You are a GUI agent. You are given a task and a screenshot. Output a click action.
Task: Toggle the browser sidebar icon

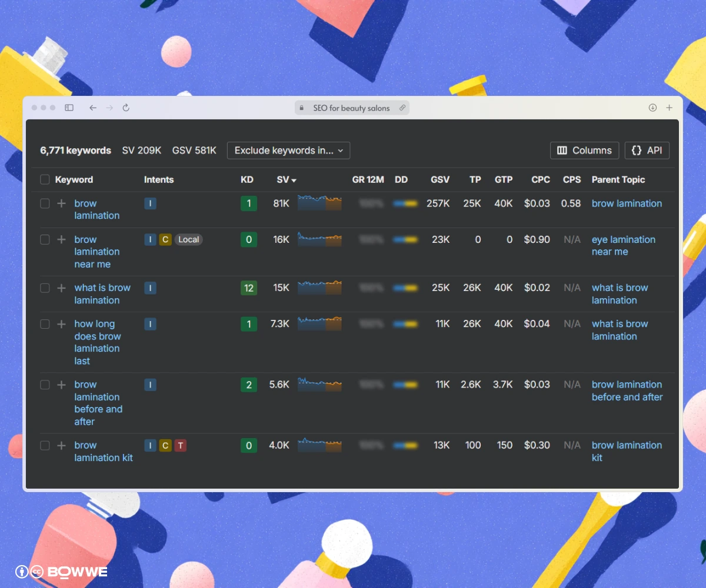click(69, 108)
